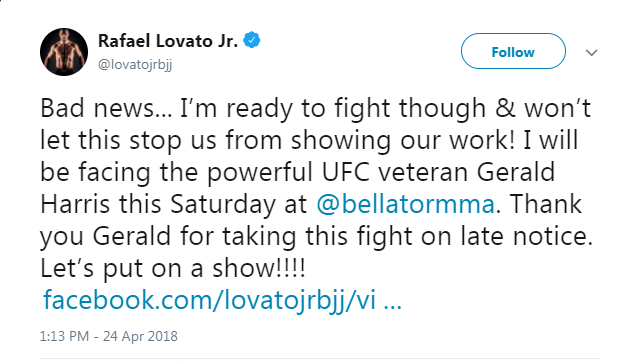Screen dimensions: 639x361
Task: Click the blue verified badge icon
Action: pos(252,40)
